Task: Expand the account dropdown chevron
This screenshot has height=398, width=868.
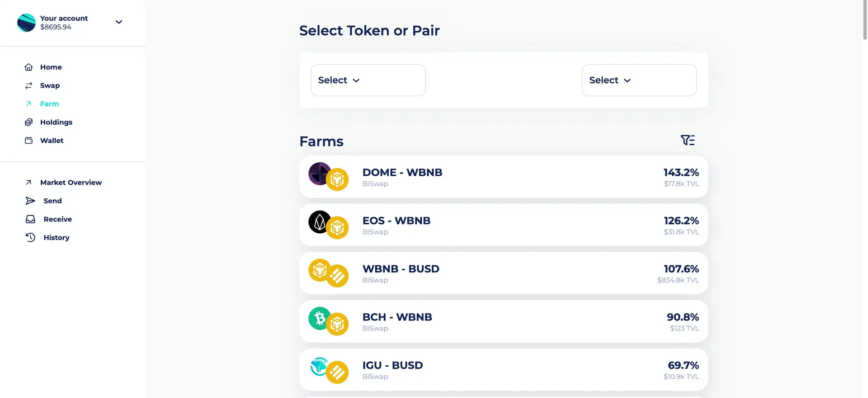Action: coord(119,22)
